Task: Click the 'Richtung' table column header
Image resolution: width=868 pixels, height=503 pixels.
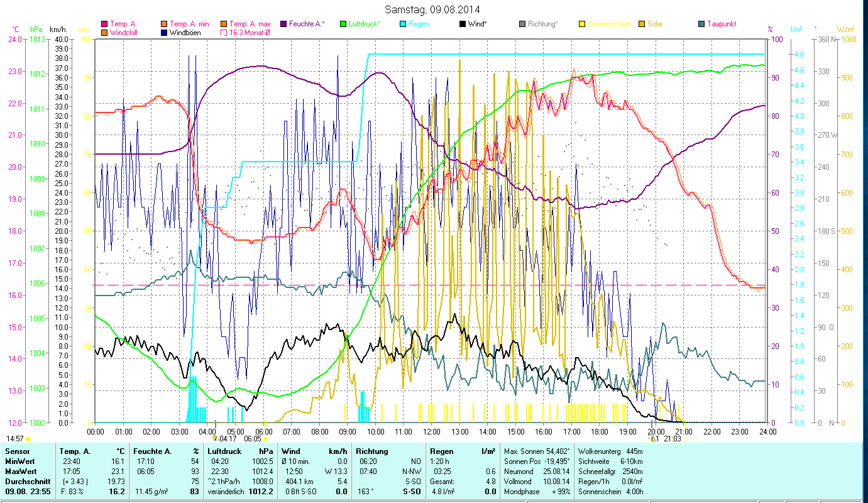Action: (x=372, y=451)
